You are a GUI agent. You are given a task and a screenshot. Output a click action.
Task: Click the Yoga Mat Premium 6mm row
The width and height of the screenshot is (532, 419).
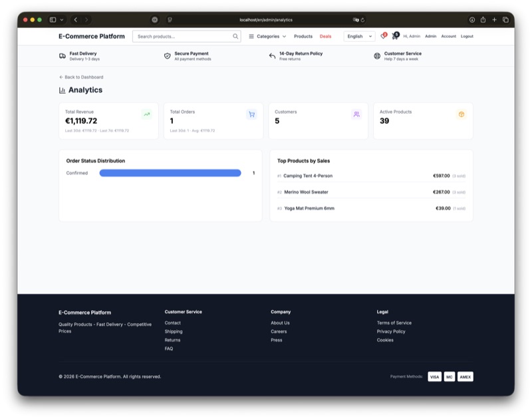(x=371, y=208)
